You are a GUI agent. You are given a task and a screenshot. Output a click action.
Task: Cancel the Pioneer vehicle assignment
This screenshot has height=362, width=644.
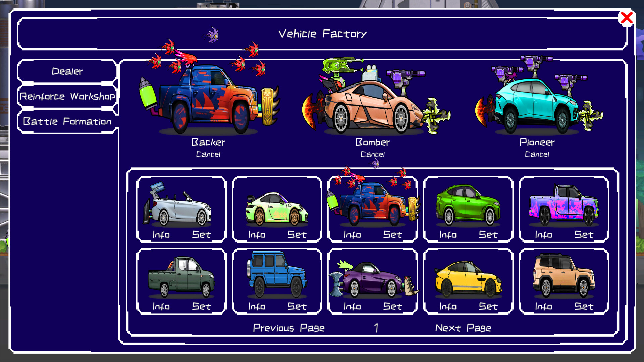537,154
